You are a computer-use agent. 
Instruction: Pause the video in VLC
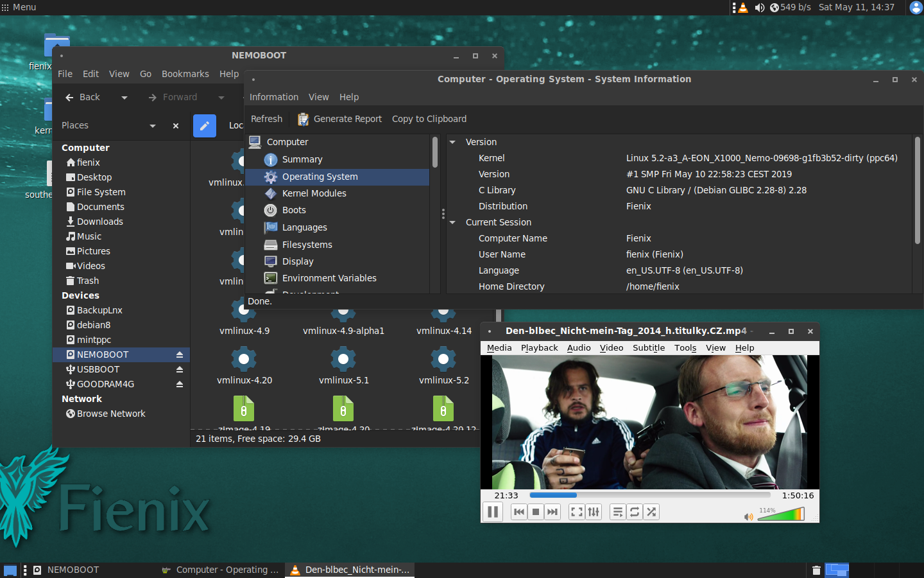[x=493, y=512]
